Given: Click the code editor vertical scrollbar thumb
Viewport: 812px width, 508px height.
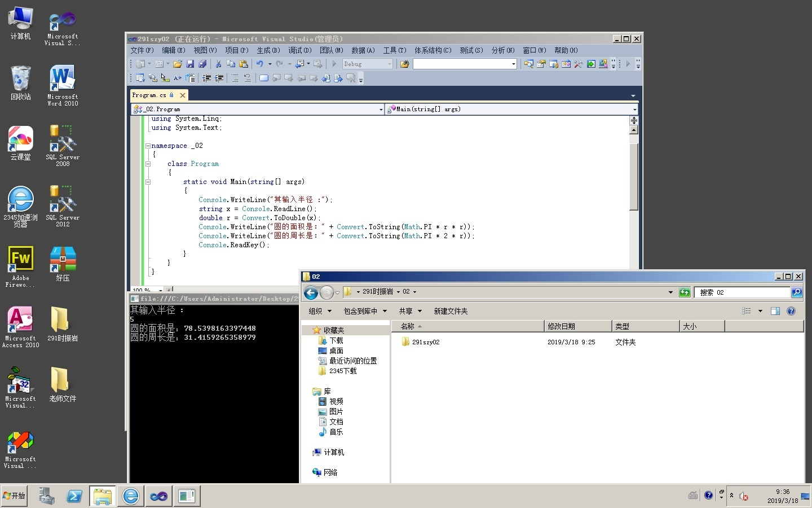Looking at the screenshot, I should [x=634, y=176].
